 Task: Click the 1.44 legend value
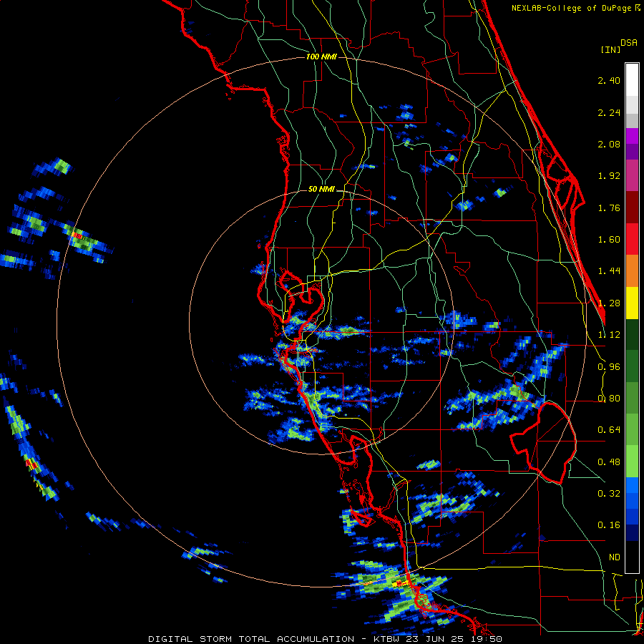coord(609,271)
